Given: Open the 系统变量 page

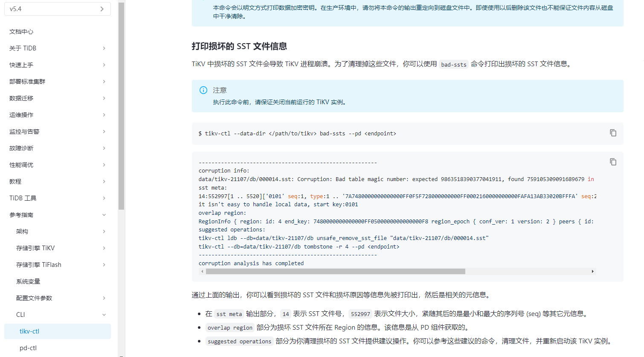Looking at the screenshot, I should tap(28, 281).
